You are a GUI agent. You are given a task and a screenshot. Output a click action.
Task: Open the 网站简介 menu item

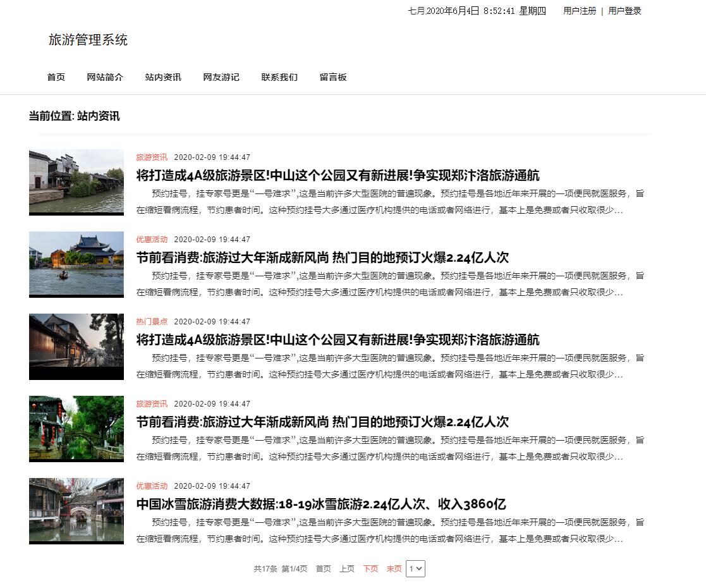(x=105, y=77)
